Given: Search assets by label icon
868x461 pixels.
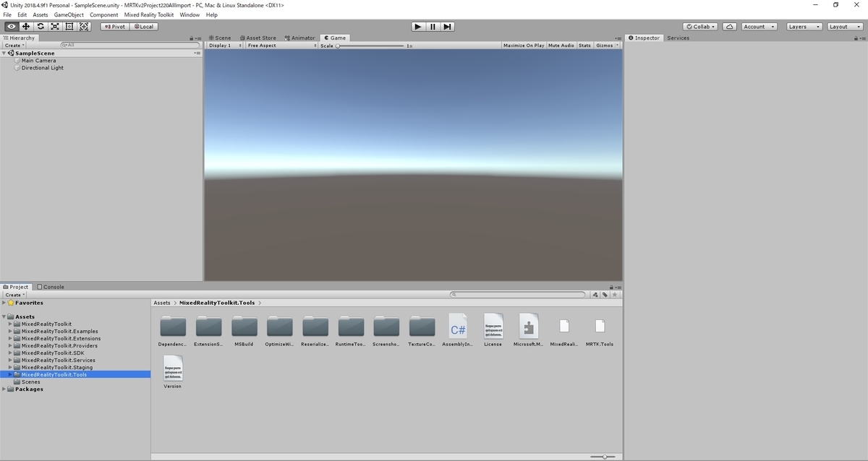Looking at the screenshot, I should click(605, 295).
